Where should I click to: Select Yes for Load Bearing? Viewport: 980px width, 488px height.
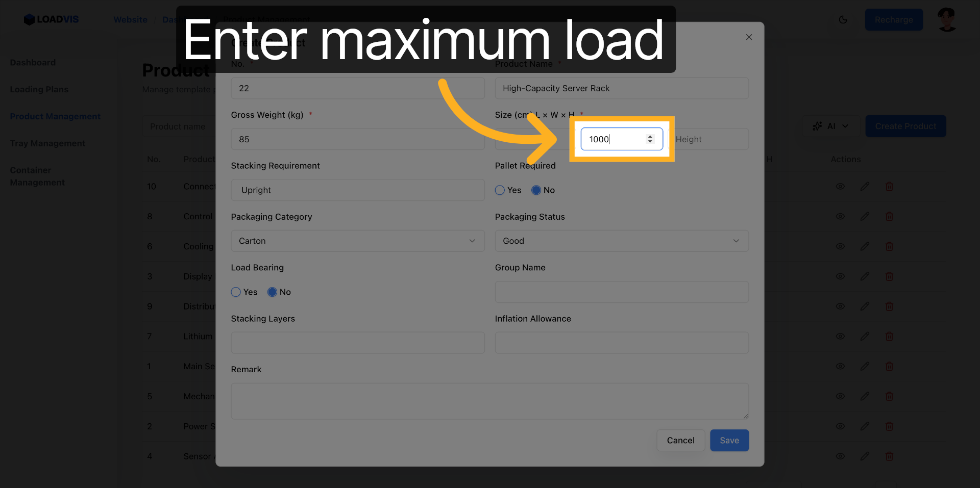(235, 292)
